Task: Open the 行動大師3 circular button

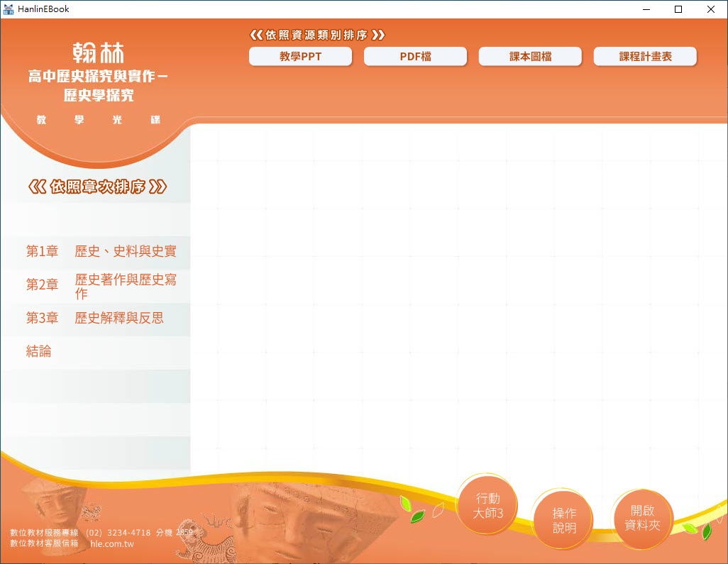Action: pos(487,506)
